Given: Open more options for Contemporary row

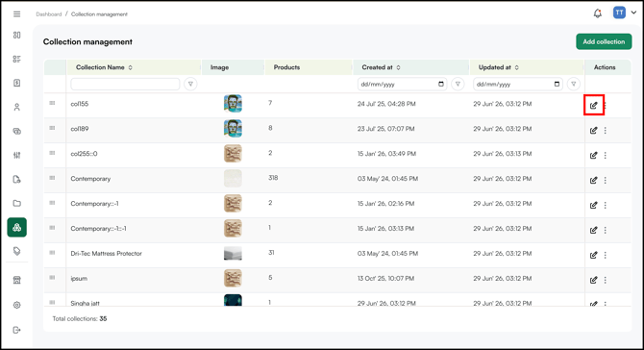Looking at the screenshot, I should click(x=605, y=180).
